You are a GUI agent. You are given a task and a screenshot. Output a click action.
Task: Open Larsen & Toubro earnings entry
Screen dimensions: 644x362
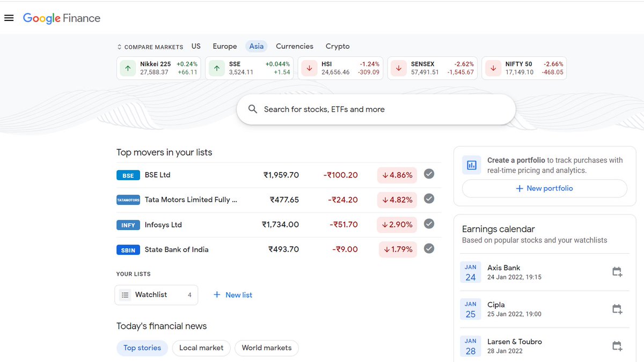(x=544, y=346)
